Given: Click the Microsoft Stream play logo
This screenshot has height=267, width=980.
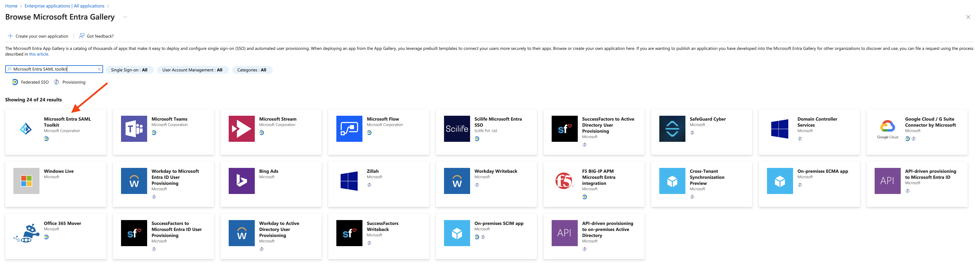Looking at the screenshot, I should (x=242, y=129).
